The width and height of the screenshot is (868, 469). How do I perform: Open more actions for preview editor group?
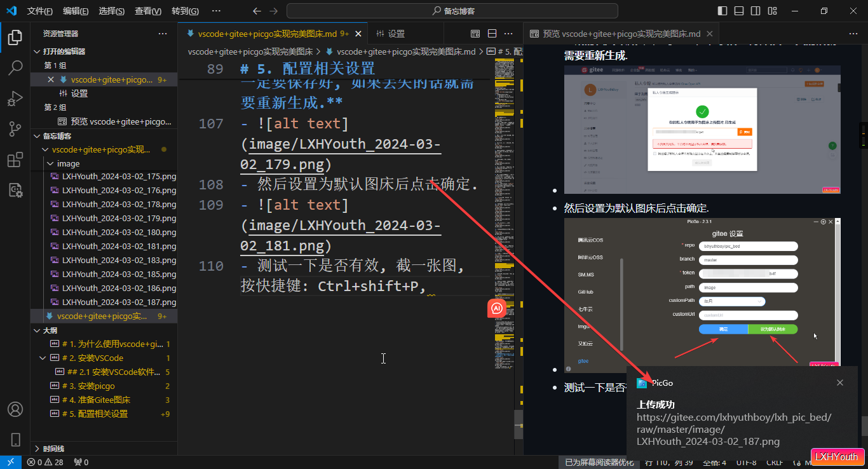[x=852, y=34]
